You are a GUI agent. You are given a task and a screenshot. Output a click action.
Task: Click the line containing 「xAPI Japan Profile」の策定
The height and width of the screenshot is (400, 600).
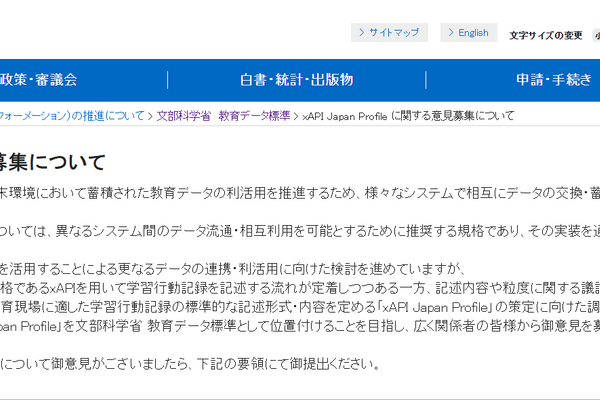300,307
